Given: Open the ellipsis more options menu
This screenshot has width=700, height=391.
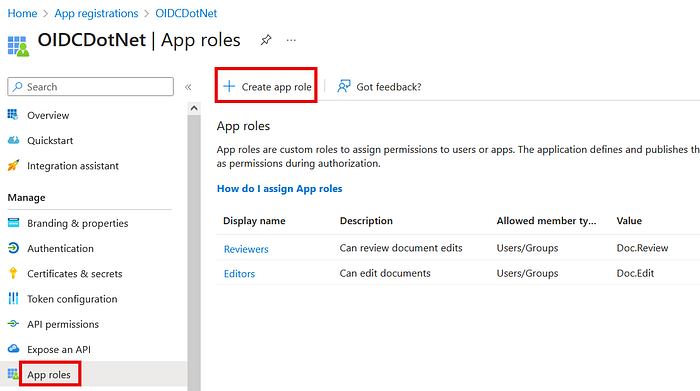Looking at the screenshot, I should point(291,40).
